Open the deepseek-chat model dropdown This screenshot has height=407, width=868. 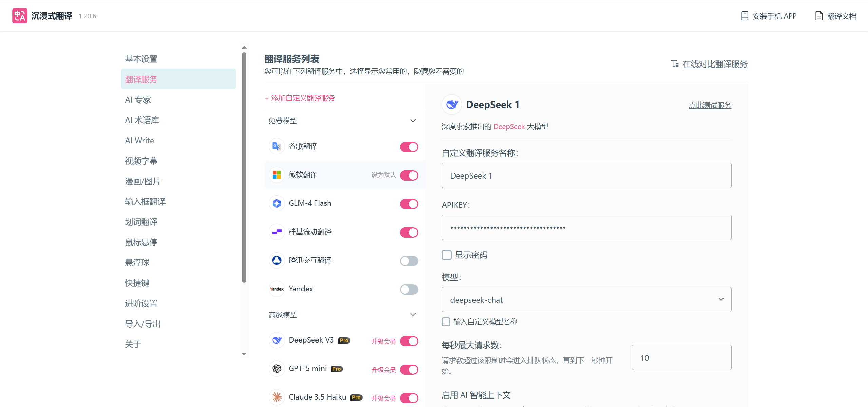click(x=586, y=299)
